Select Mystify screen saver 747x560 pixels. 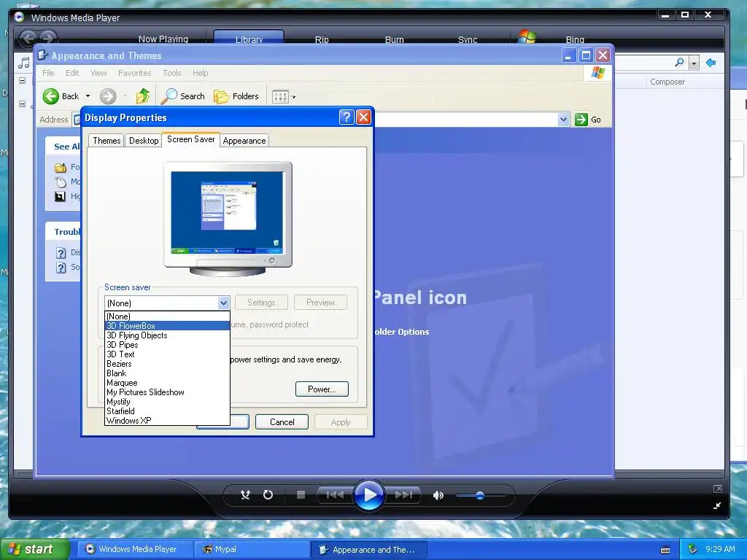coord(167,402)
